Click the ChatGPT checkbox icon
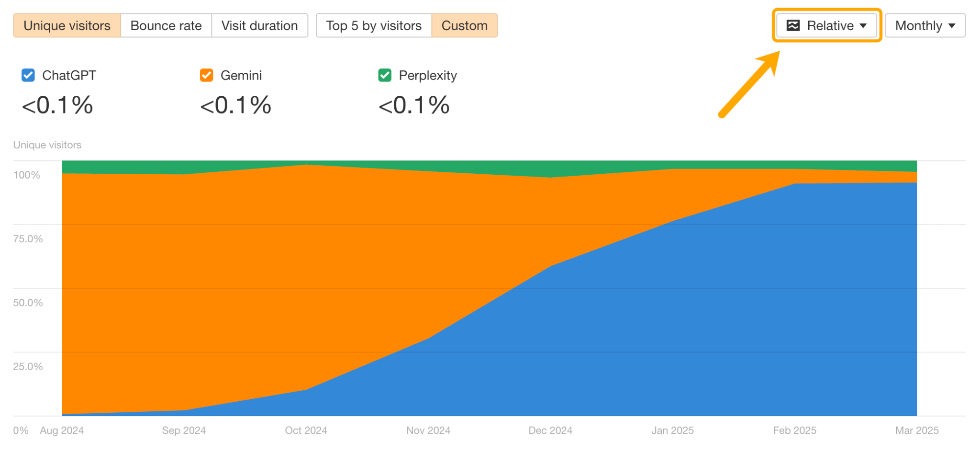 (27, 75)
